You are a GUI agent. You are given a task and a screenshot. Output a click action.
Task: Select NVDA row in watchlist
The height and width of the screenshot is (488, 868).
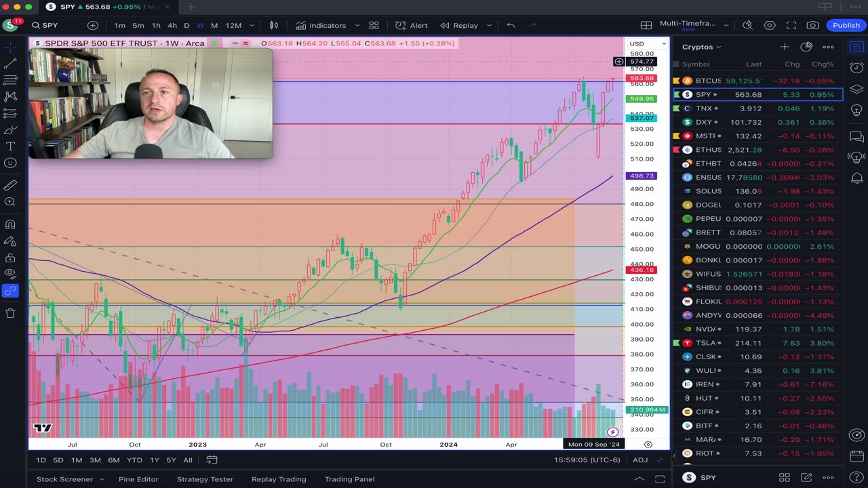pos(757,329)
